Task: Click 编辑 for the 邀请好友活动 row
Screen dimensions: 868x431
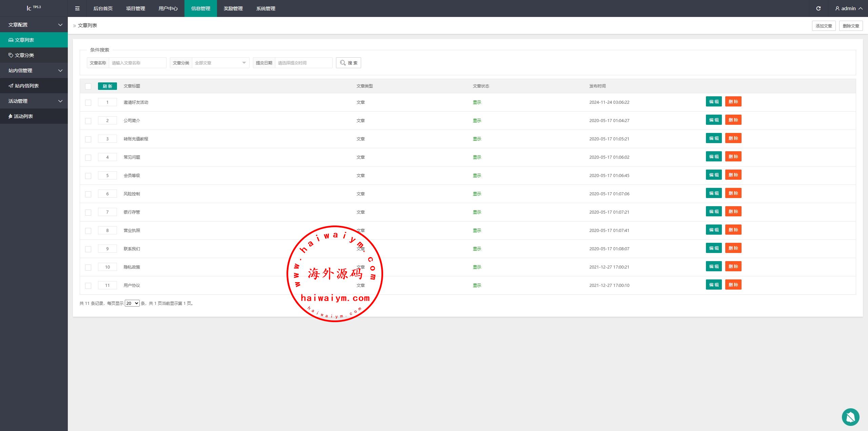Action: (x=713, y=102)
